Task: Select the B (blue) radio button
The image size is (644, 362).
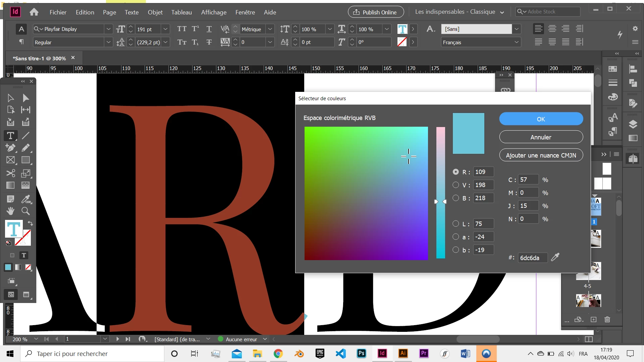Action: pyautogui.click(x=455, y=198)
